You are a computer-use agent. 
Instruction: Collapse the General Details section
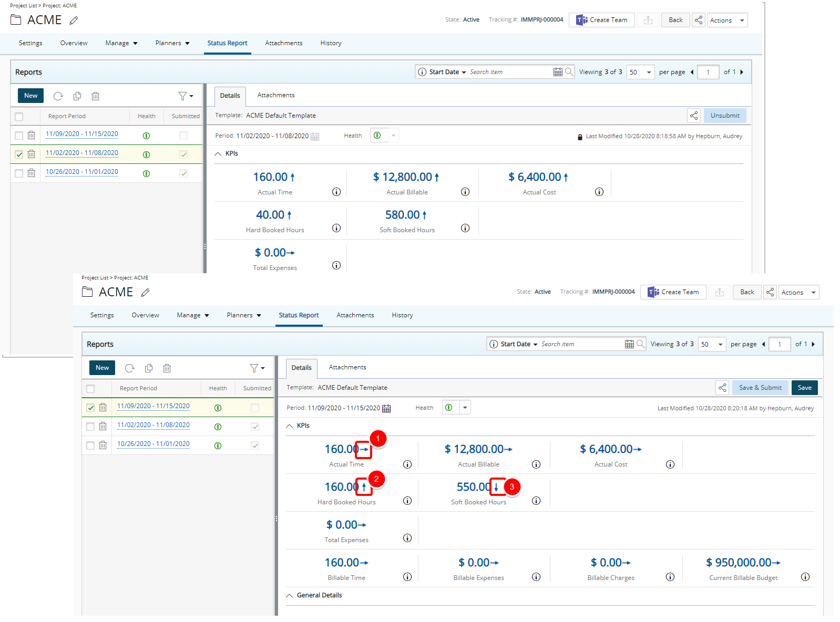point(290,596)
